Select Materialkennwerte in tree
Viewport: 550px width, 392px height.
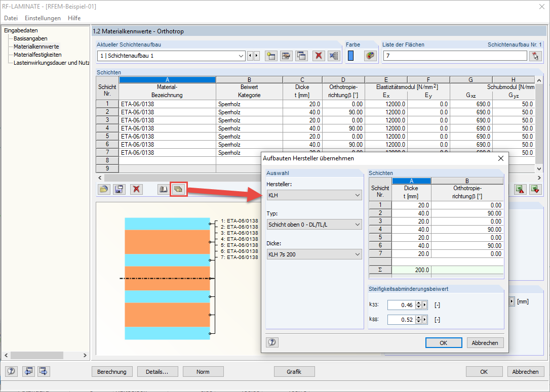tap(36, 47)
